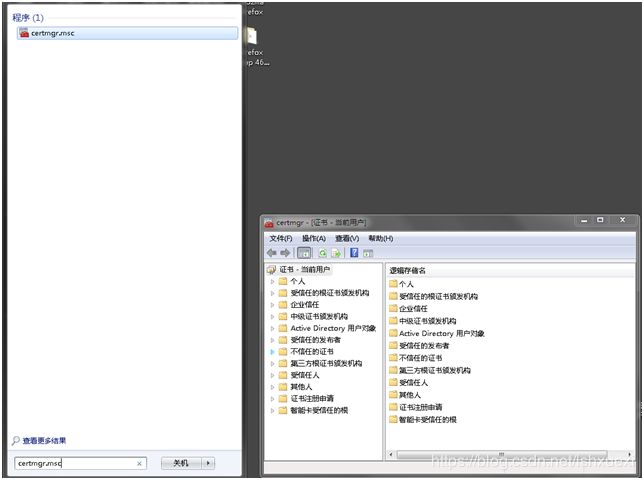Viewport: 644px width, 480px height.
Task: Click the 企业信任 folder icon in right pane
Action: [393, 308]
